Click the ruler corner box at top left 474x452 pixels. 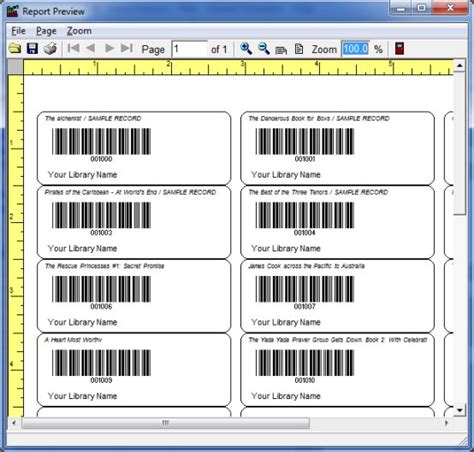tap(16, 67)
